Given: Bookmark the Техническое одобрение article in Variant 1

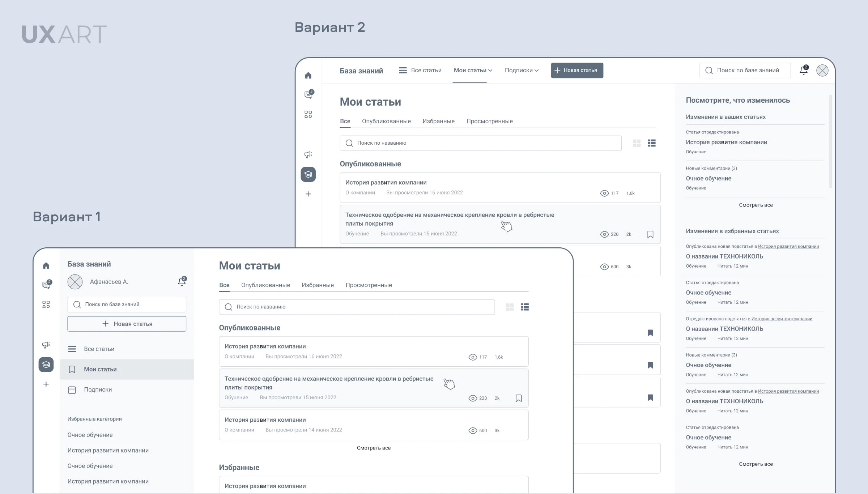Looking at the screenshot, I should pos(519,398).
